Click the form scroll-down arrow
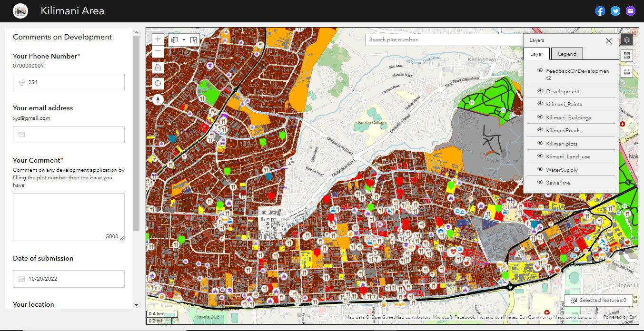This screenshot has width=644, height=331. click(x=137, y=304)
